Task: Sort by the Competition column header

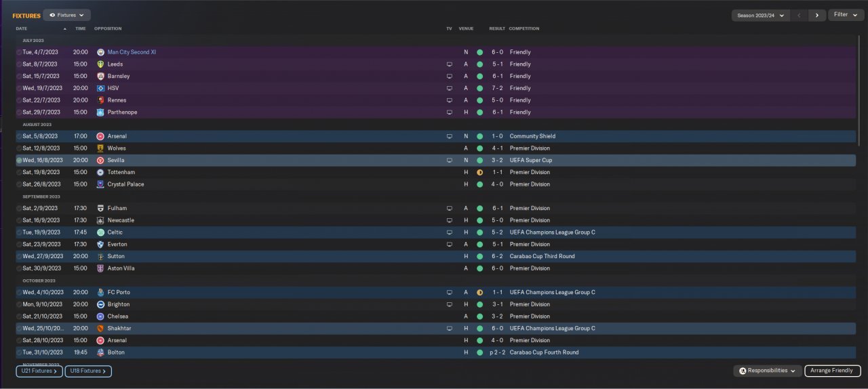Action: [x=524, y=28]
